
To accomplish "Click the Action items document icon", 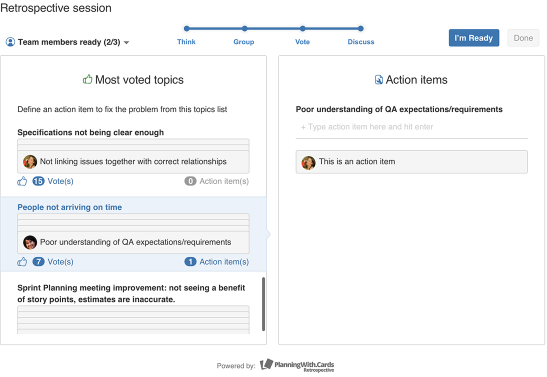I will (379, 80).
